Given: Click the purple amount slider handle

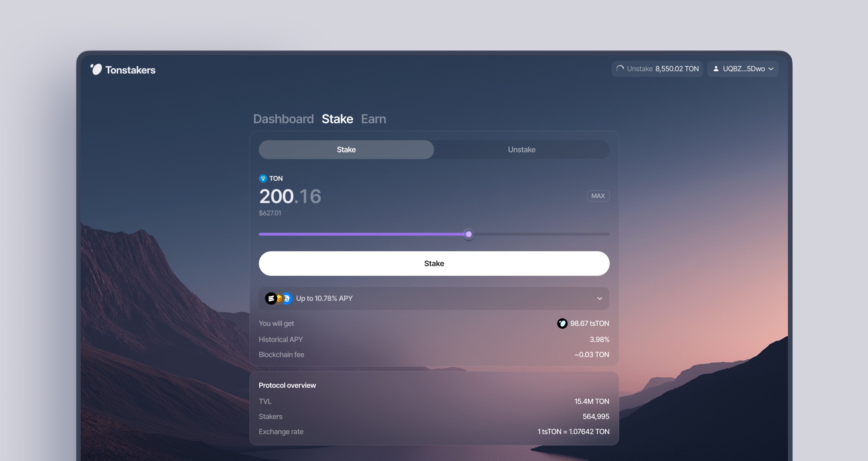Looking at the screenshot, I should pos(468,234).
